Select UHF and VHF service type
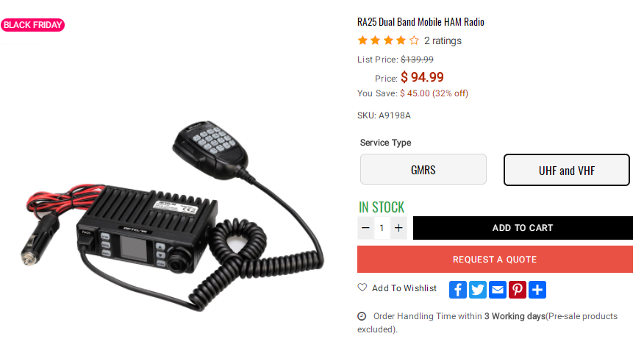The height and width of the screenshot is (339, 644). coord(566,170)
